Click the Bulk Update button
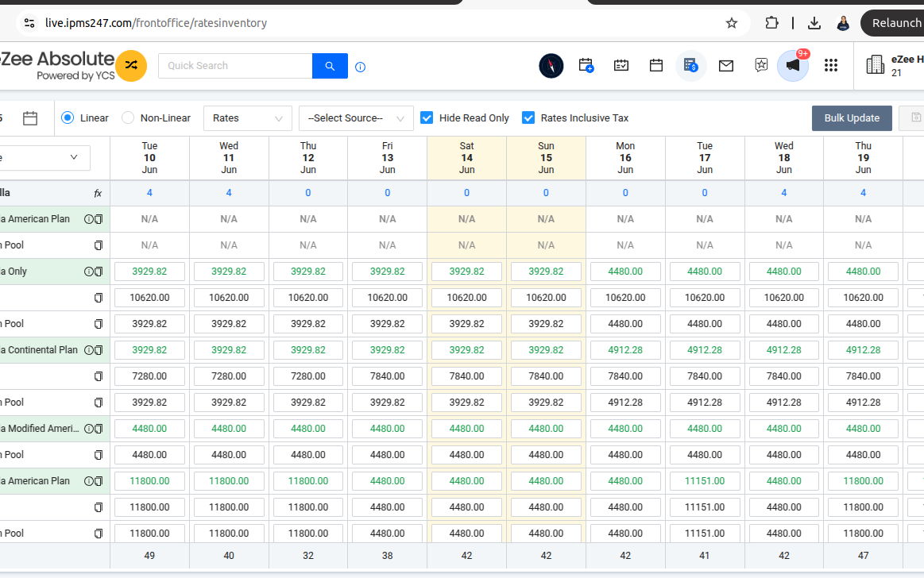This screenshot has width=924, height=578. coord(851,118)
